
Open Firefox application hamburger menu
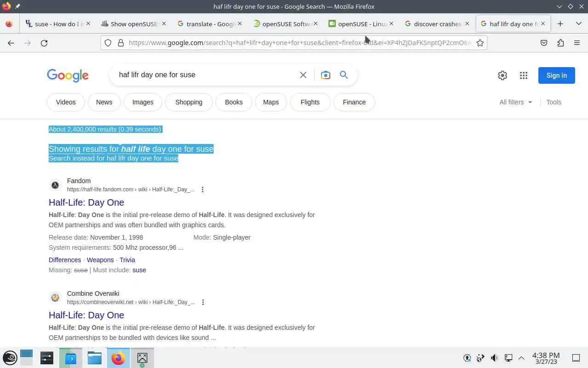click(x=577, y=43)
